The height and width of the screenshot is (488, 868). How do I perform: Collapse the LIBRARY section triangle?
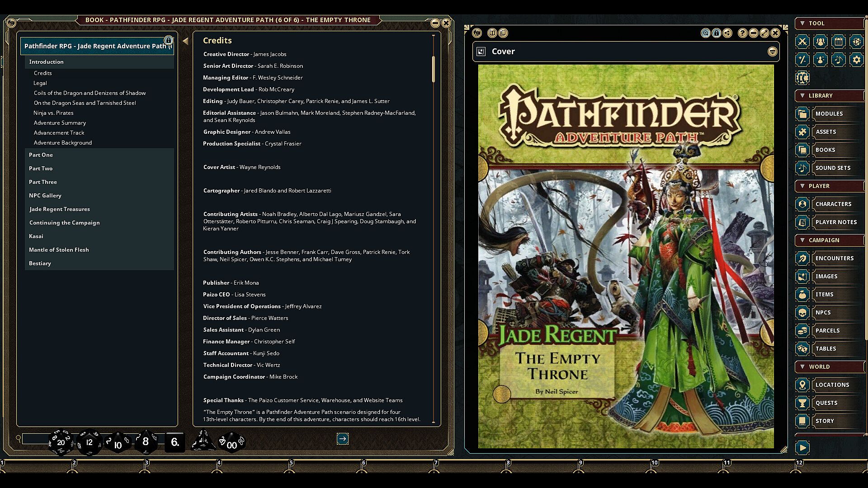pos(802,95)
